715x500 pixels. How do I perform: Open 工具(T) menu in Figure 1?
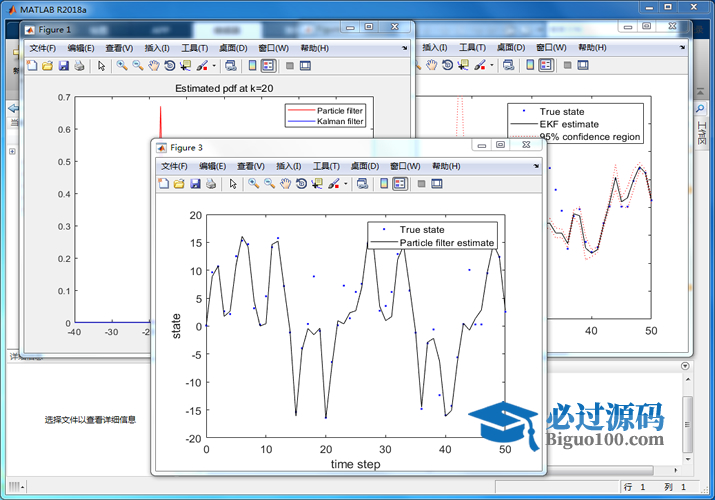pos(194,48)
